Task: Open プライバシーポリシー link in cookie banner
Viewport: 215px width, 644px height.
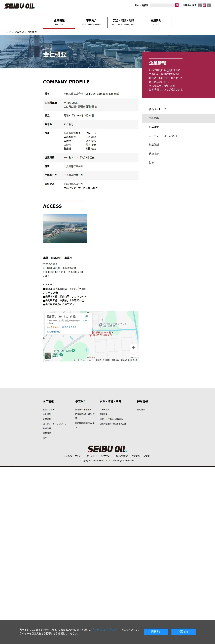Action: click(106, 630)
